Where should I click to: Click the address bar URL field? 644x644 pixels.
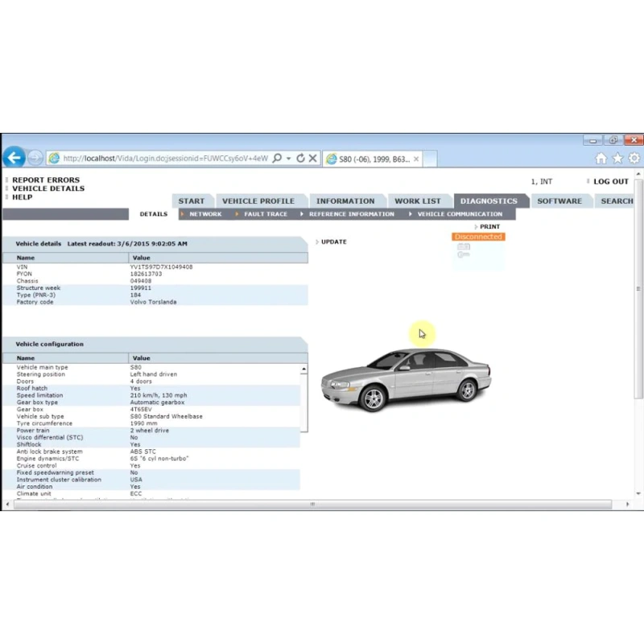pyautogui.click(x=166, y=159)
